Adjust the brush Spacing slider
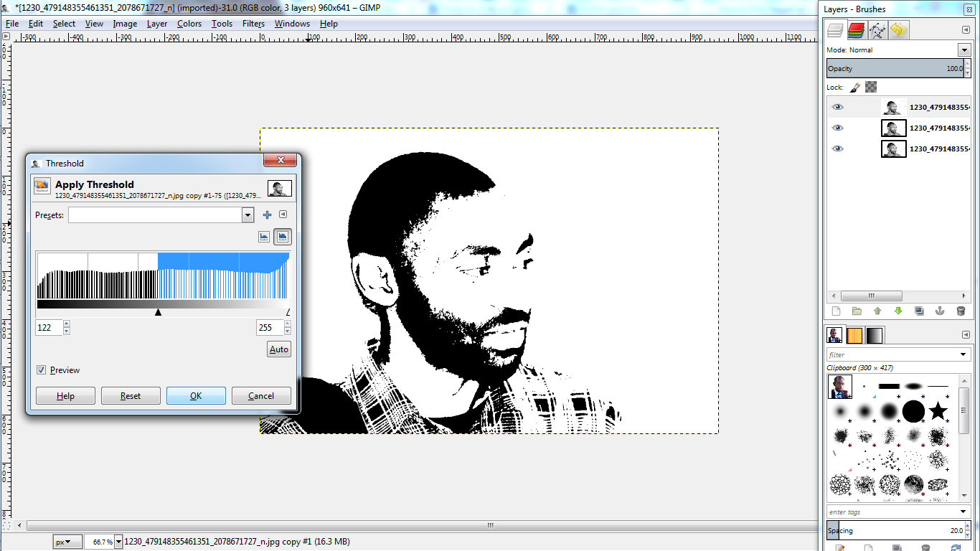The width and height of the screenshot is (980, 551). click(895, 531)
